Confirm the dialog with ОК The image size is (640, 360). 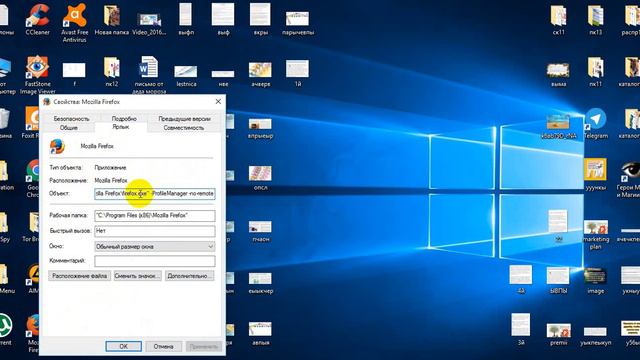(124, 347)
